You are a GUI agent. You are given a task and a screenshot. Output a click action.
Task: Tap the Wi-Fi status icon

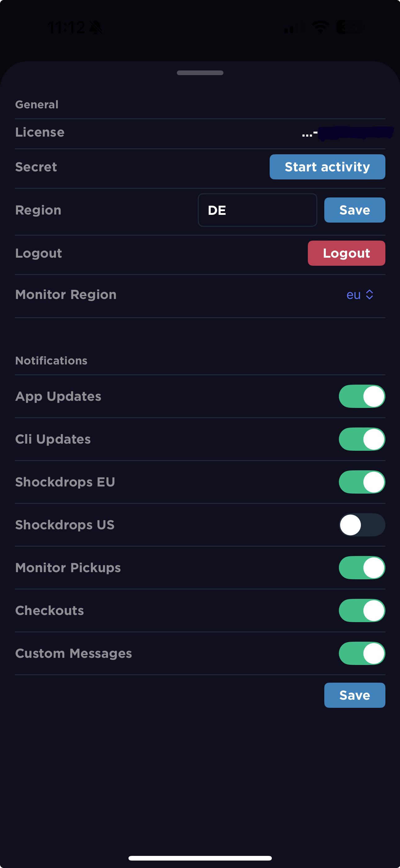pos(320,27)
